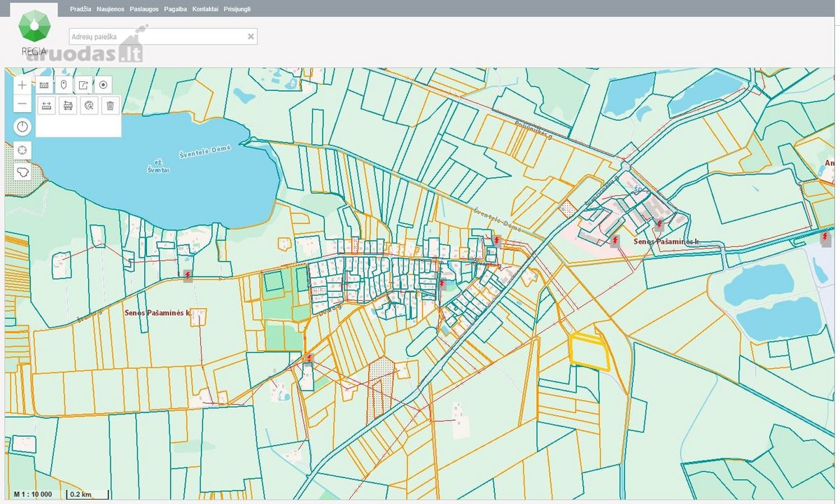Activate the circle target tool
840x504 pixels.
[103, 85]
